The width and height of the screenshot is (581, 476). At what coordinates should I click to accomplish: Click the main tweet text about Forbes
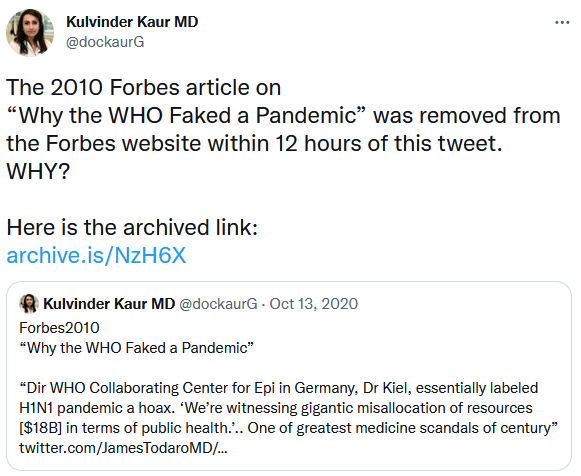tap(283, 129)
